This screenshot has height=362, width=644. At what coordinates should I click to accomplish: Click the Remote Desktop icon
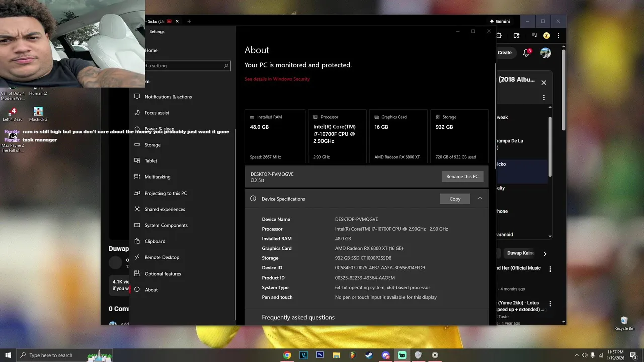point(137,257)
